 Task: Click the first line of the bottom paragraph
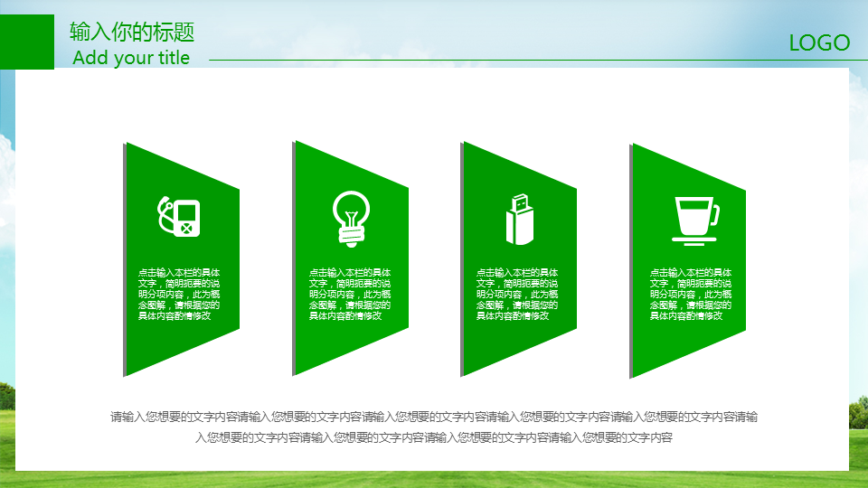tap(434, 418)
